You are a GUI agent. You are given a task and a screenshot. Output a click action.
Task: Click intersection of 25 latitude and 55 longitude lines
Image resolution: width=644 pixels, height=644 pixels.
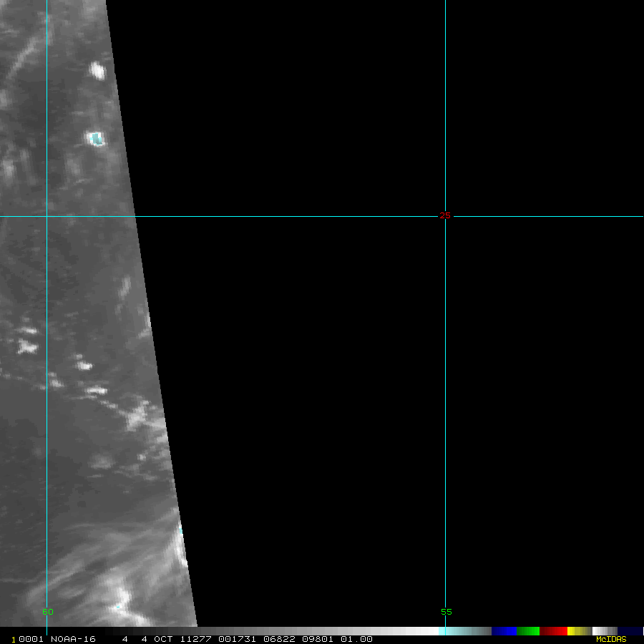point(445,216)
